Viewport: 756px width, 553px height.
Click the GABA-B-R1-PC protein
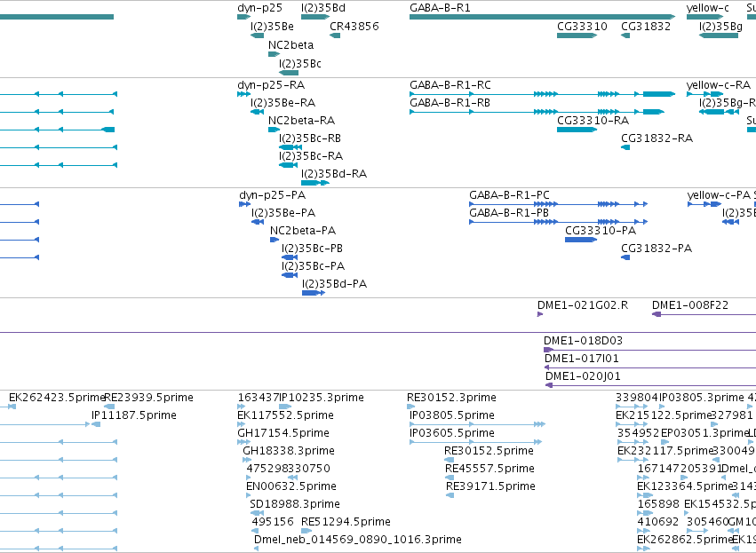click(558, 204)
